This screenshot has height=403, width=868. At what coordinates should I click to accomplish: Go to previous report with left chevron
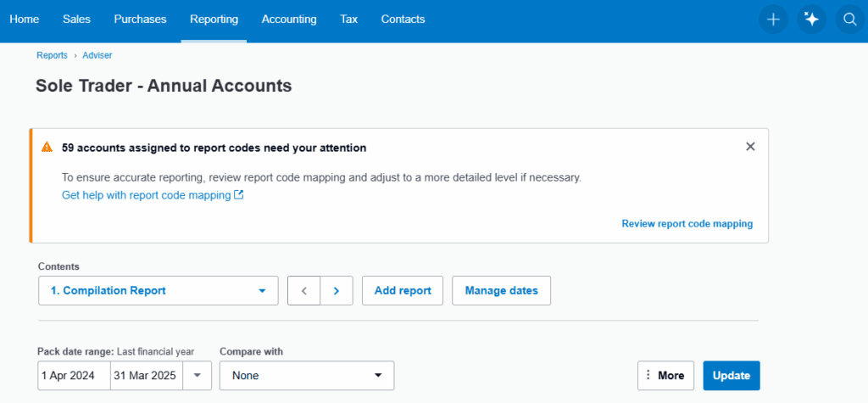(304, 290)
